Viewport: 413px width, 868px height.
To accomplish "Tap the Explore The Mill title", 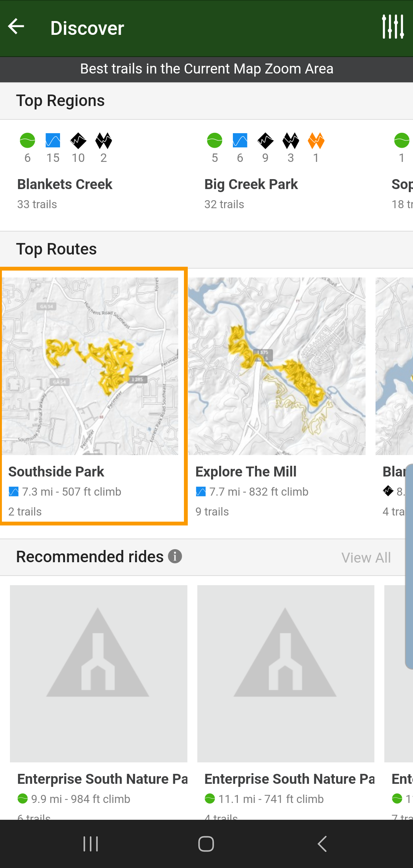I will (x=246, y=472).
